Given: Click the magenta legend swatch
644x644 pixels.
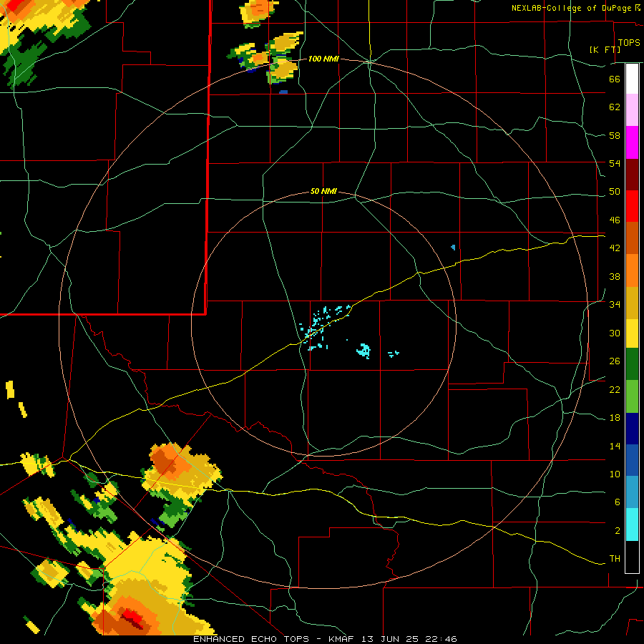Looking at the screenshot, I should (x=632, y=142).
